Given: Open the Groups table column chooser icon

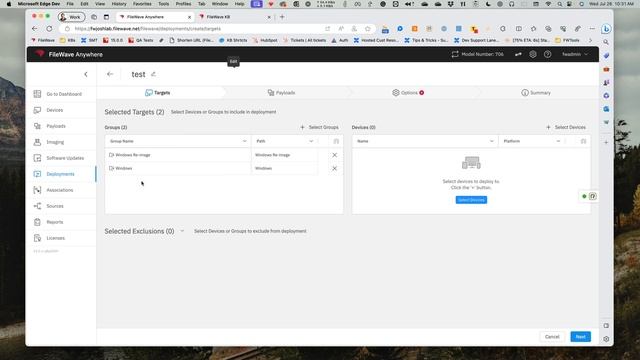Looking at the screenshot, I should (336, 141).
